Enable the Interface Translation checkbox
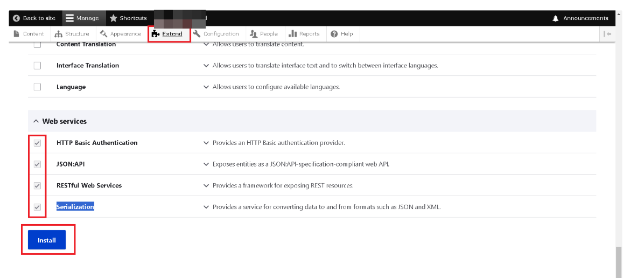The width and height of the screenshot is (644, 278). 37,66
